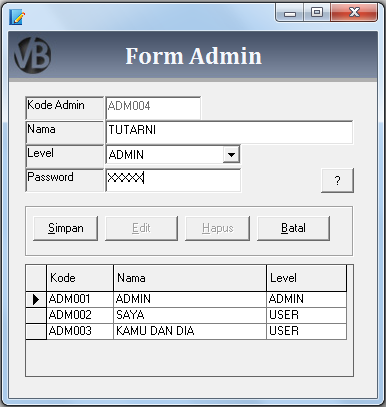Image resolution: width=386 pixels, height=407 pixels.
Task: Click the ADMIN level cell in ADM001 row
Action: [307, 299]
